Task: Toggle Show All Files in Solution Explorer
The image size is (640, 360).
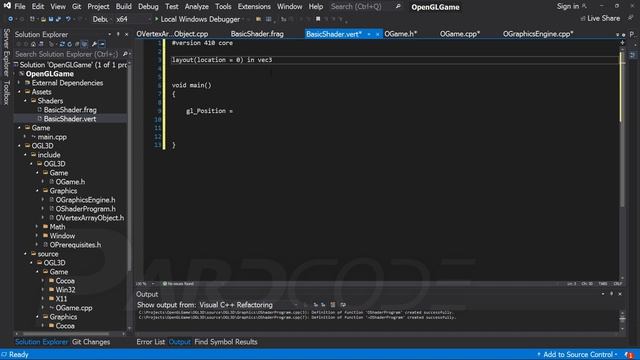Action: click(84, 44)
